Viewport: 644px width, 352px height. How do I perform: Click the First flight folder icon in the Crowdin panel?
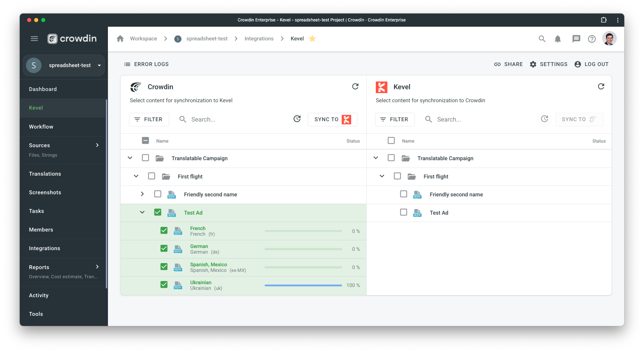coord(166,177)
